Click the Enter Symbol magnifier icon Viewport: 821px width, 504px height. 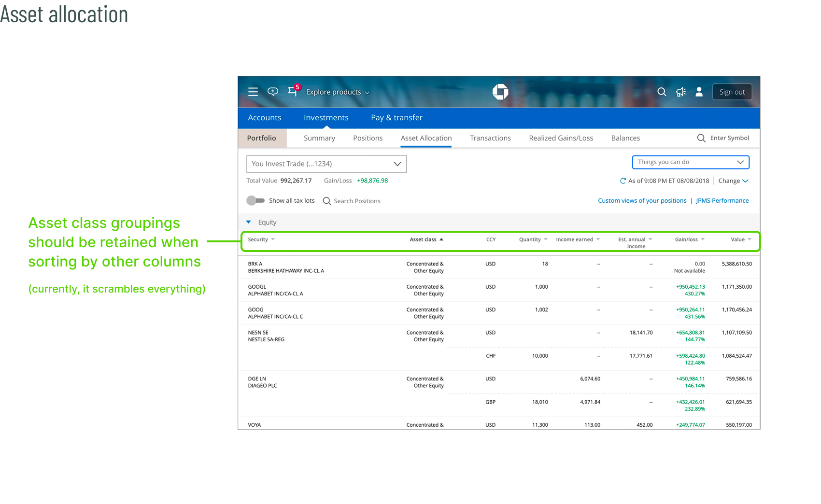[x=701, y=138]
